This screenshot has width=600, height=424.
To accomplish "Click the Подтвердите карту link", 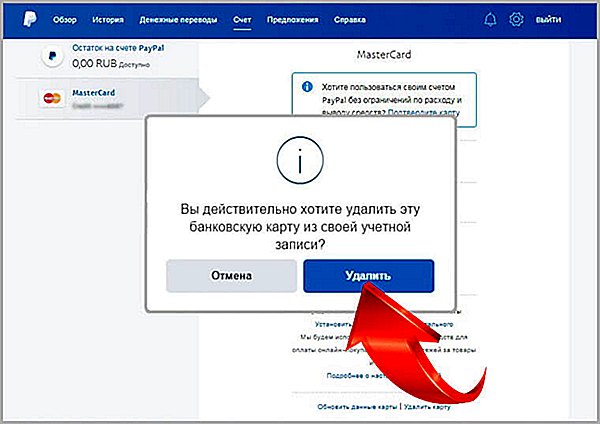I will click(x=424, y=112).
